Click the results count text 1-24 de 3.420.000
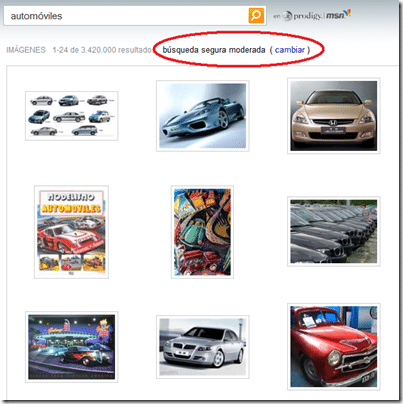The image size is (403, 404). [84, 50]
